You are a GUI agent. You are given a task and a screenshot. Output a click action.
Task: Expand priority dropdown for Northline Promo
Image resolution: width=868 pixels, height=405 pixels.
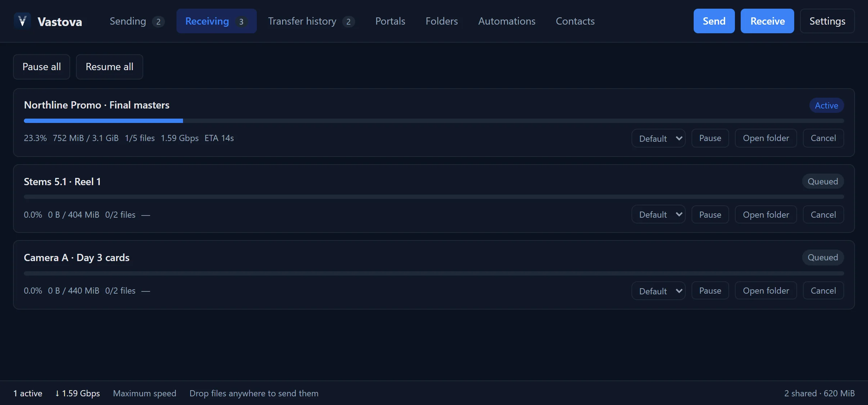pos(658,138)
